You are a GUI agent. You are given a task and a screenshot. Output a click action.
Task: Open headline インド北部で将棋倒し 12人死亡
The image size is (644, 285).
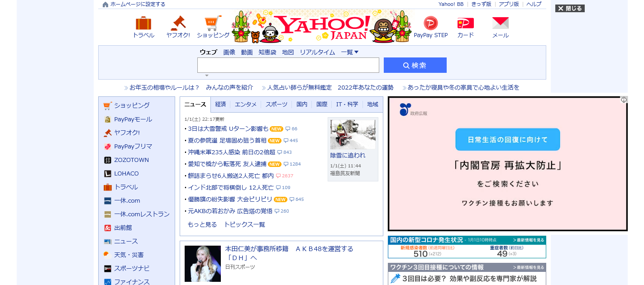[231, 187]
